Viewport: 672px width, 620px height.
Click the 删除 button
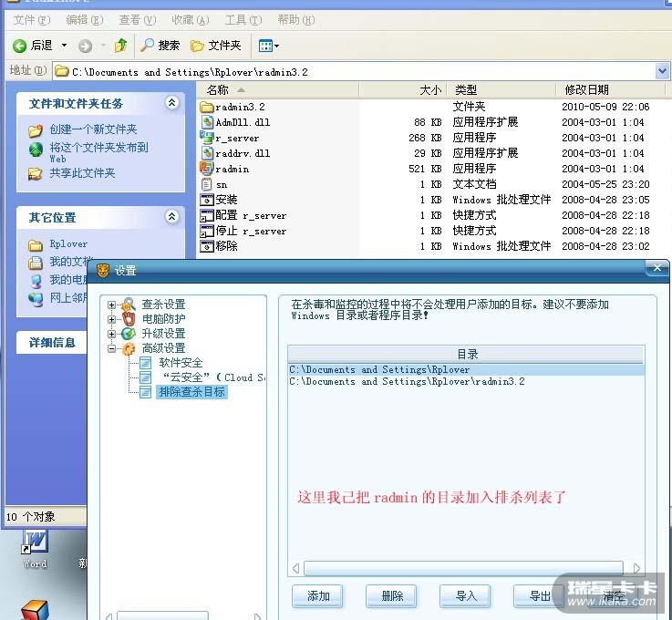tap(391, 596)
